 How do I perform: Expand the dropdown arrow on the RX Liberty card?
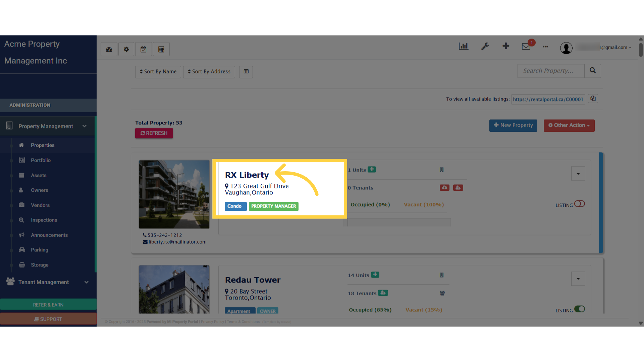coord(578,174)
